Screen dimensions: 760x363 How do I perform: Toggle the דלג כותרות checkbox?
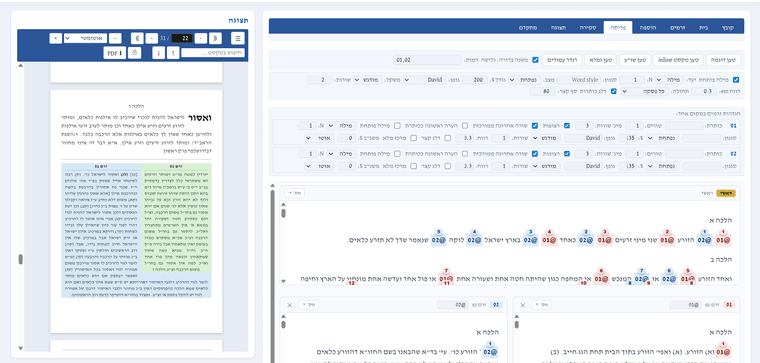(614, 91)
